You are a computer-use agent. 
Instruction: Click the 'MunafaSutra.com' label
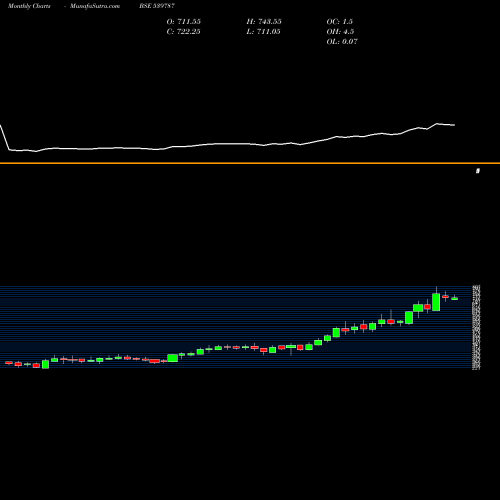click(95, 6)
